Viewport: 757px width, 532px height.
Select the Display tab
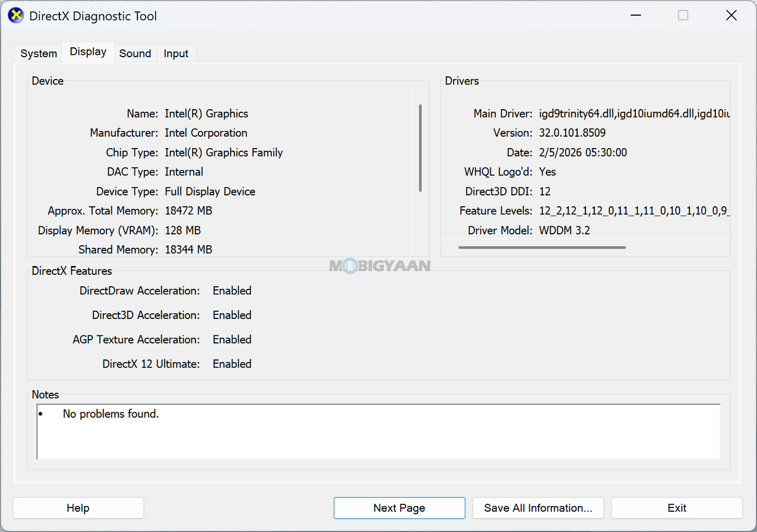[88, 52]
